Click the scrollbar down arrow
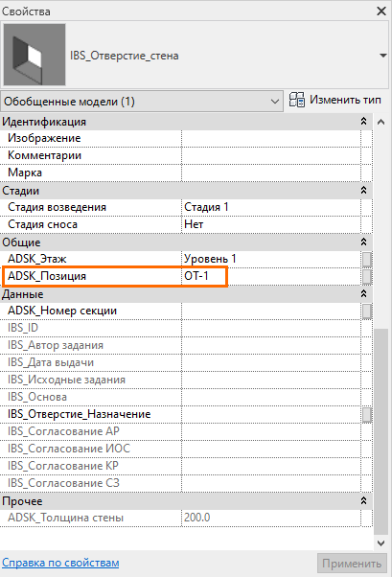The width and height of the screenshot is (392, 577). pyautogui.click(x=380, y=543)
